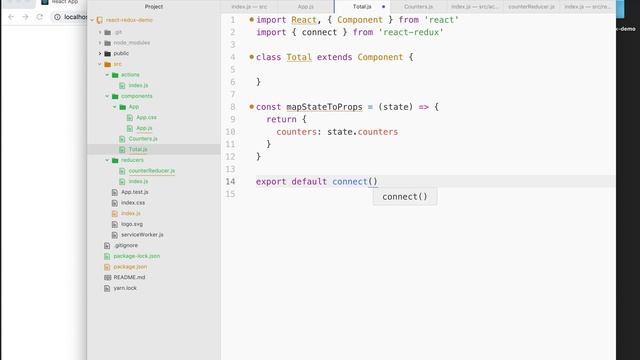Click the file icon beside App.test.js

point(115,192)
